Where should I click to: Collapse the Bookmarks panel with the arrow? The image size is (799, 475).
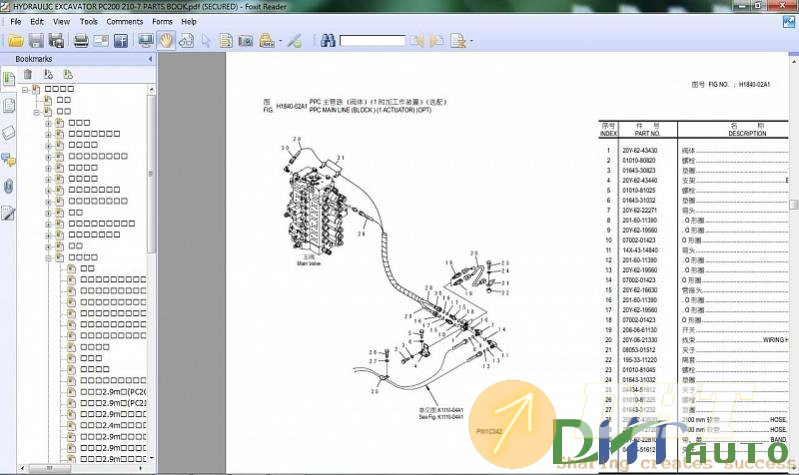tap(150, 59)
